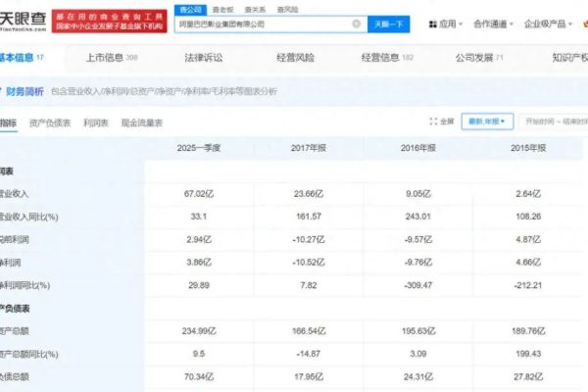Click the 2025一季度 column header
The image size is (588, 392).
pos(199,148)
